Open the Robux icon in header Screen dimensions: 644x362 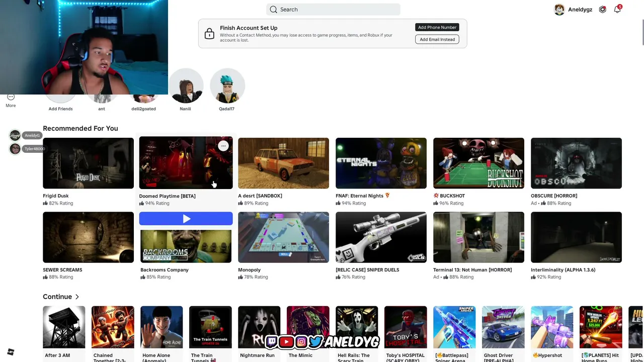pos(602,10)
